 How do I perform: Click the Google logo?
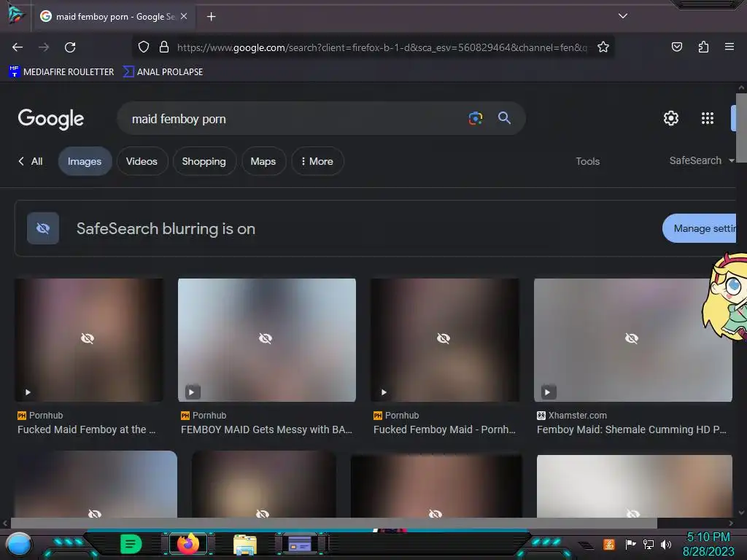coord(51,119)
